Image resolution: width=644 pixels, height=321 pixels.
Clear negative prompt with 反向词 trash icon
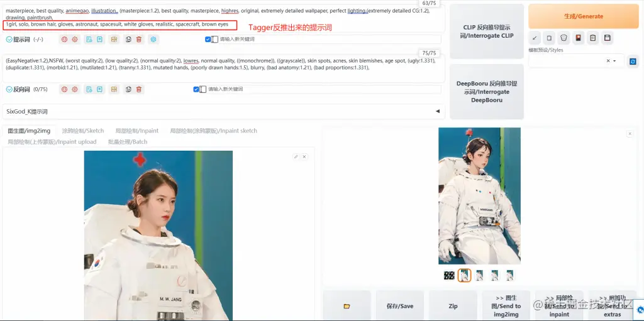click(x=139, y=89)
